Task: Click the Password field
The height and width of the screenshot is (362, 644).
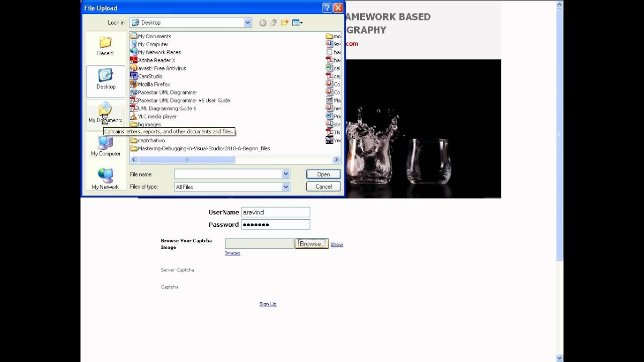Action: tap(276, 225)
